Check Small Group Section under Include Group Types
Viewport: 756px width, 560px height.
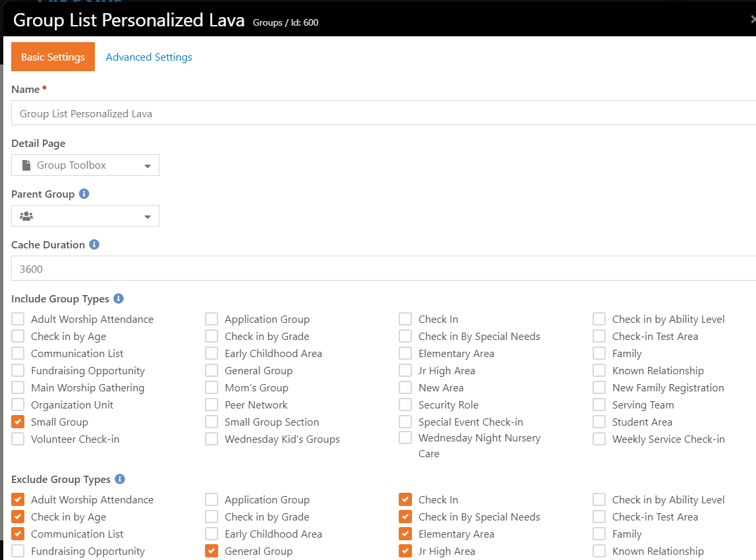click(212, 422)
